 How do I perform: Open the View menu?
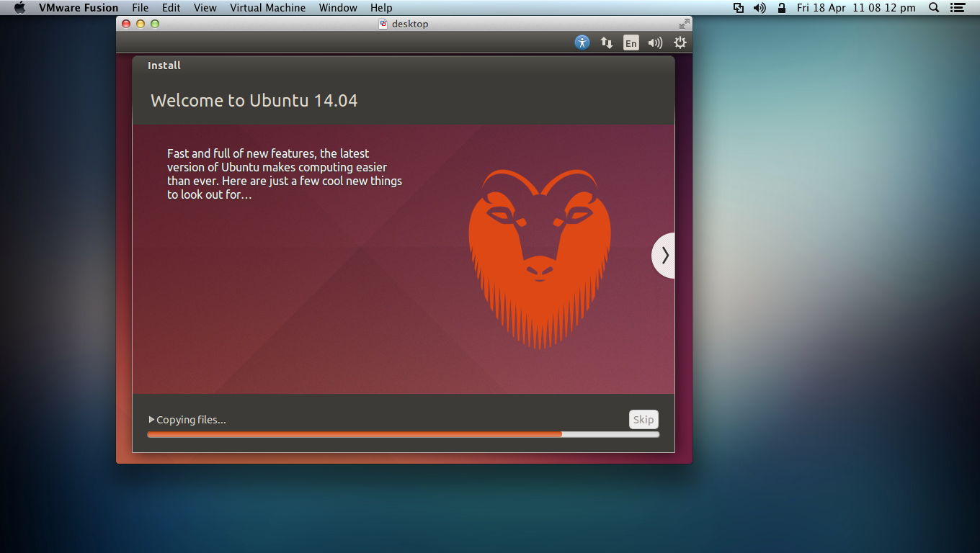click(205, 8)
